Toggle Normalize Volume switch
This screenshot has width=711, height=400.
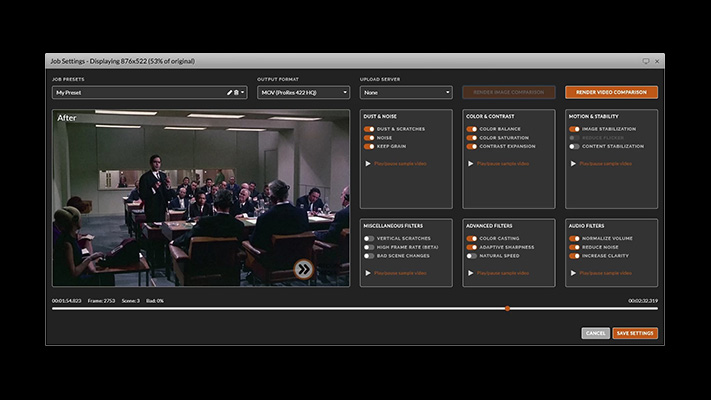click(575, 239)
